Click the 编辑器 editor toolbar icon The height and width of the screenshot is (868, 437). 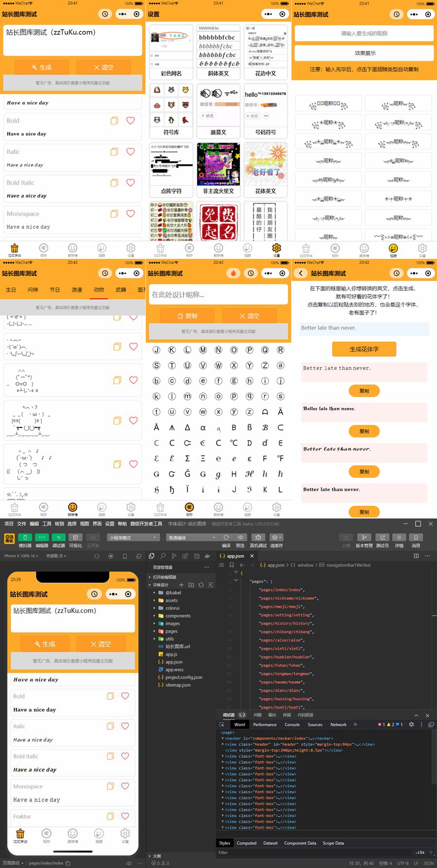pyautogui.click(x=42, y=537)
